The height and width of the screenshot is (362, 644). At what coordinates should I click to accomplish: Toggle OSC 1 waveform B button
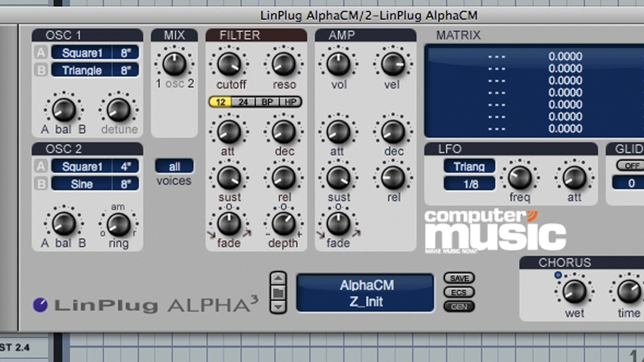tap(41, 70)
